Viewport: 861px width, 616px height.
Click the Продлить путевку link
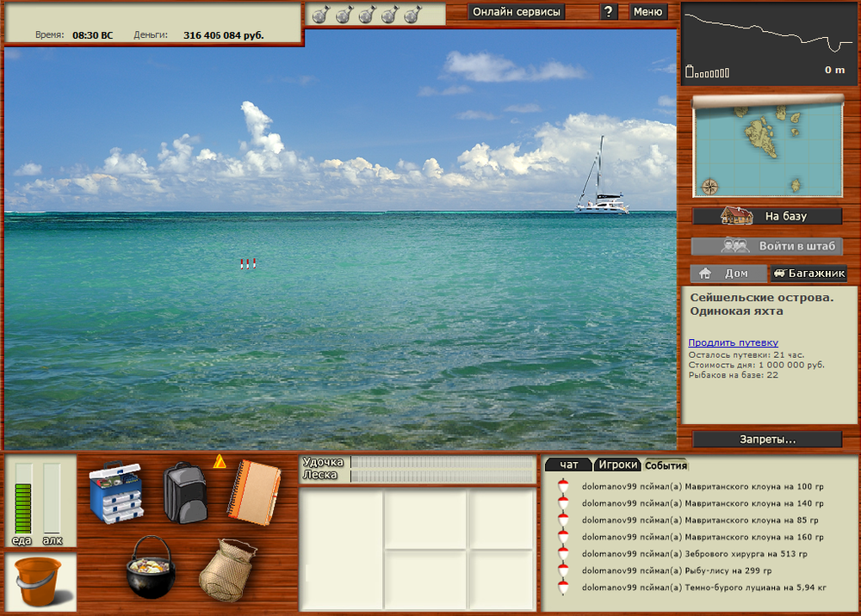click(x=733, y=342)
